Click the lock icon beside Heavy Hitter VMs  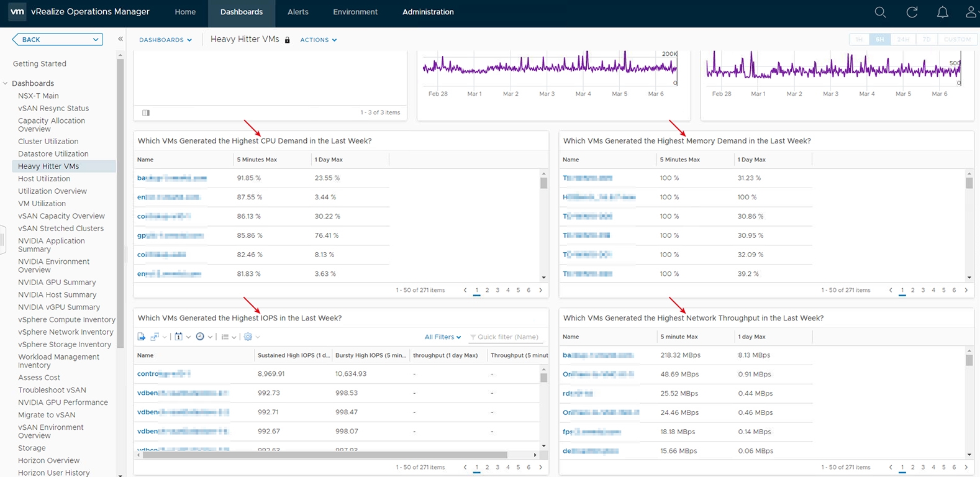(287, 40)
